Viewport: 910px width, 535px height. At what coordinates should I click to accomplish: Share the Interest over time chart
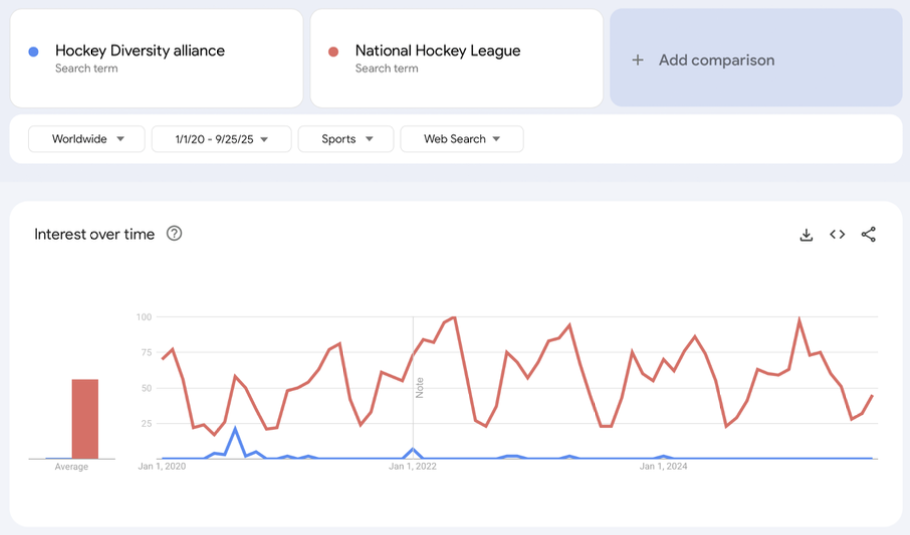click(x=868, y=234)
